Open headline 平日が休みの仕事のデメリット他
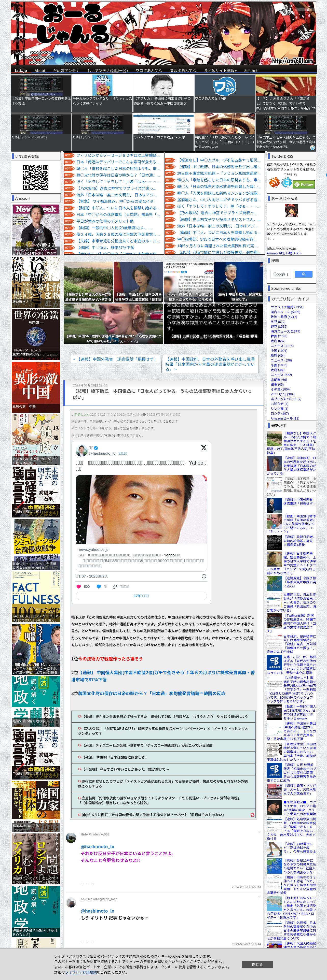 point(105,221)
